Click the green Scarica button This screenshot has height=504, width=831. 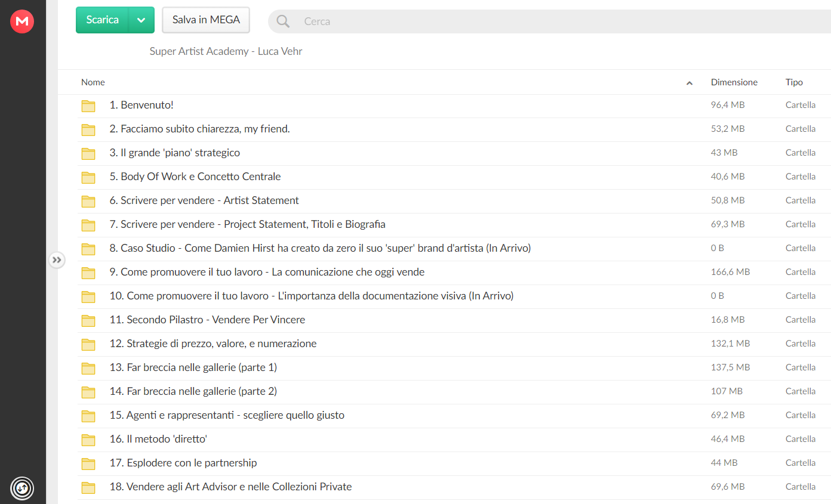coord(102,20)
